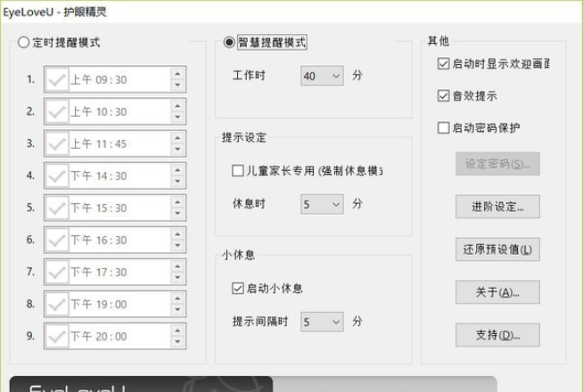Decrease time on the 下午 17:30 spinner
Viewport: 583px width, 392px height.
[177, 278]
